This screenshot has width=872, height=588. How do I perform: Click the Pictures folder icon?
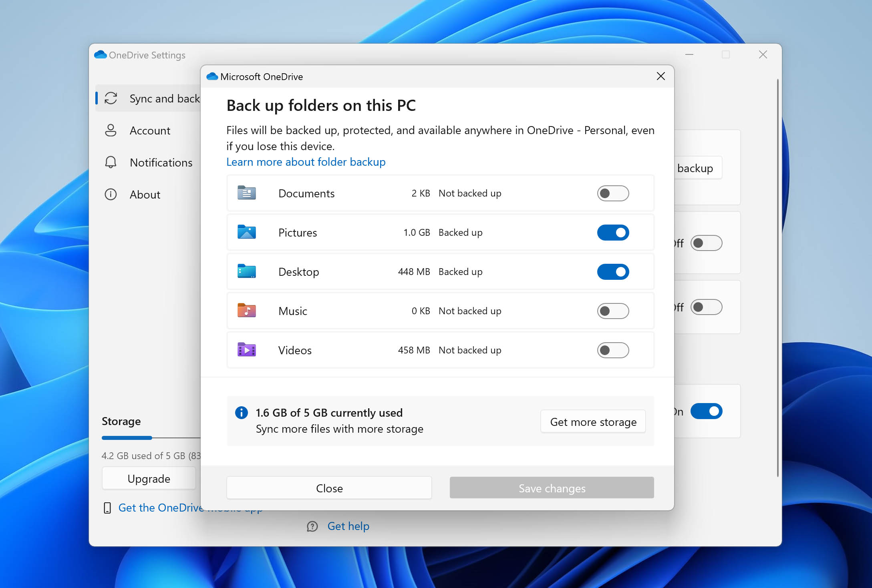[246, 232]
